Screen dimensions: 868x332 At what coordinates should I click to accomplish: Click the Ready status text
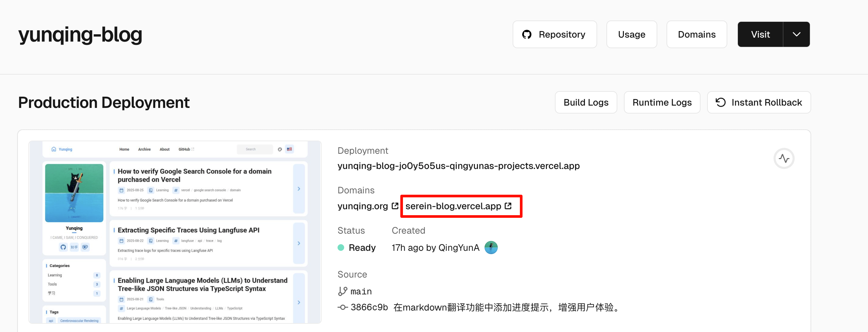(x=362, y=248)
